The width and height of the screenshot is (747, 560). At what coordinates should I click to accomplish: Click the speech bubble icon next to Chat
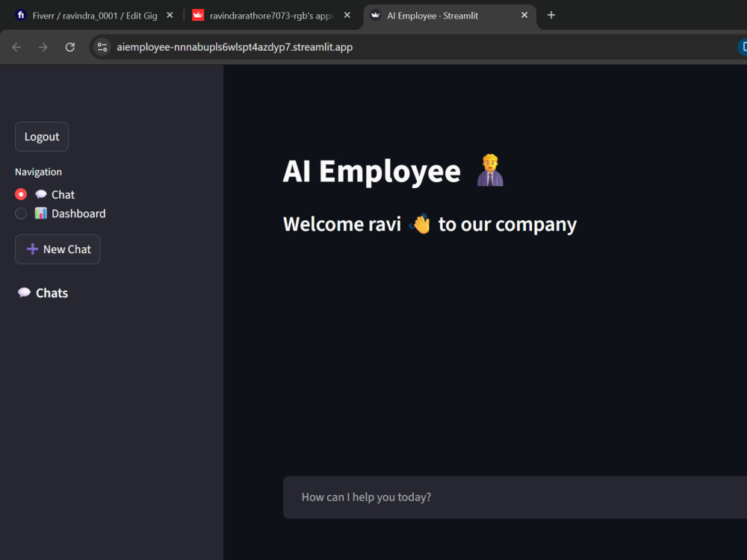pyautogui.click(x=41, y=194)
